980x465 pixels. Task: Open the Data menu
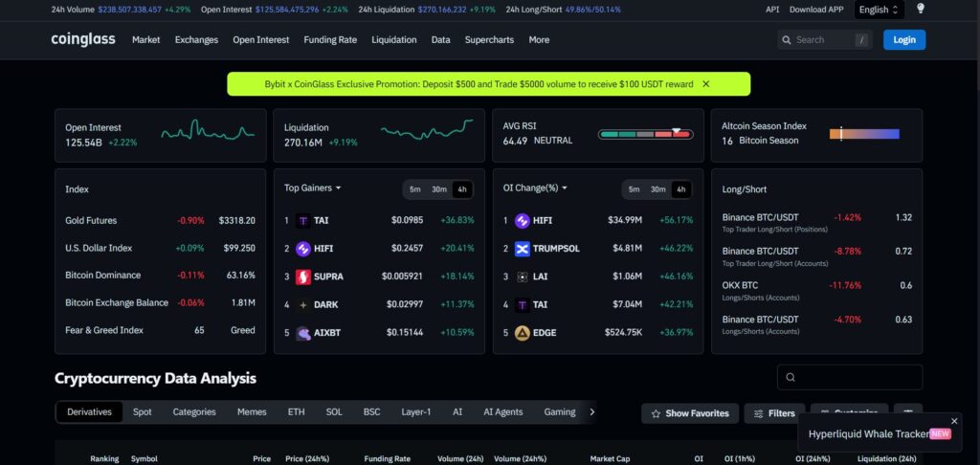tap(440, 39)
